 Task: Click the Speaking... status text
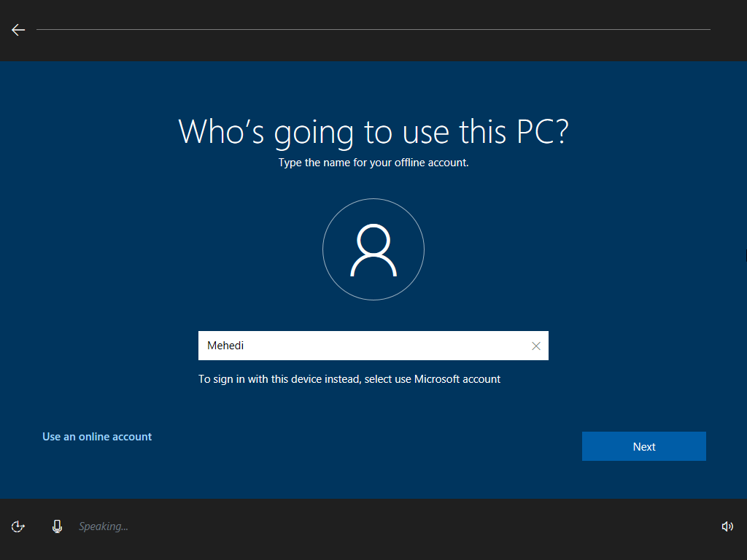point(104,526)
